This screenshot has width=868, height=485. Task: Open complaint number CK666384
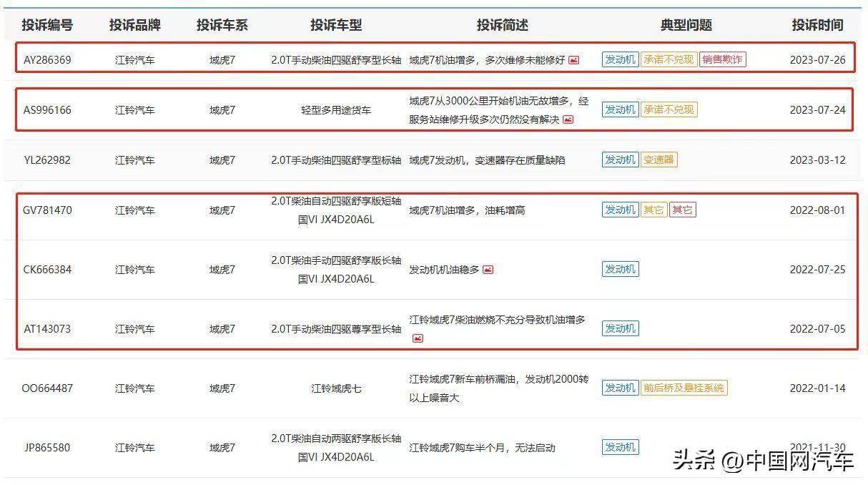point(47,270)
